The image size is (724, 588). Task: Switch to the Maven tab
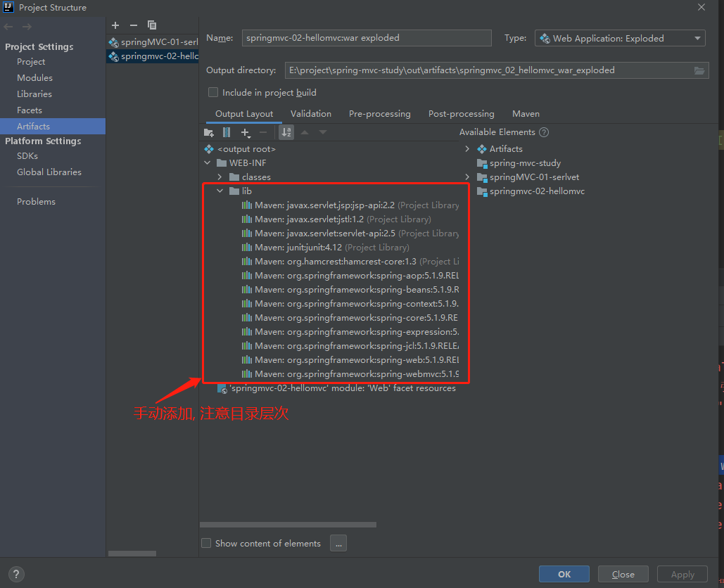[x=526, y=114]
